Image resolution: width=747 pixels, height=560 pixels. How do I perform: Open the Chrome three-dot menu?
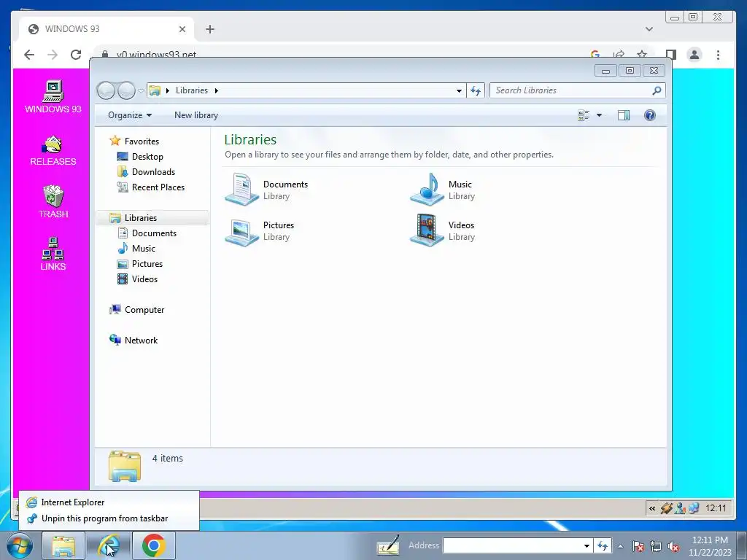[x=718, y=55]
